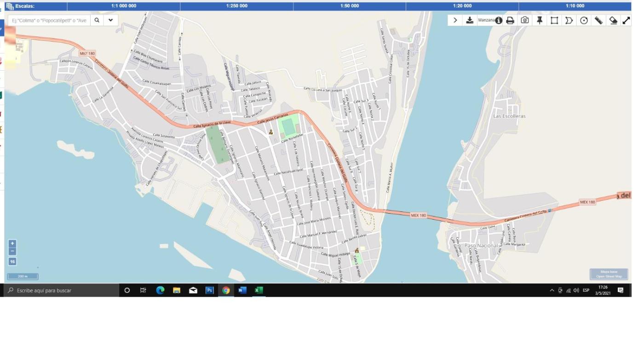Activate the ruler measurement tool
The image size is (644, 362).
598,20
